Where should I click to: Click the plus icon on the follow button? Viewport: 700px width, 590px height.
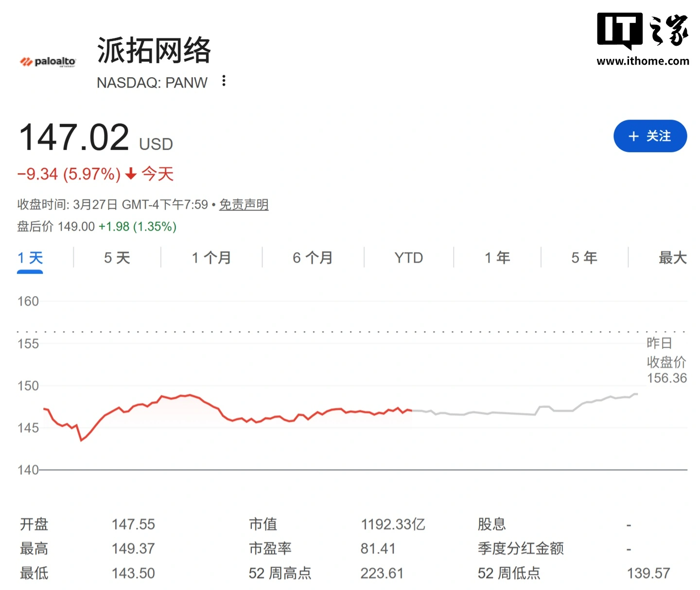pos(633,137)
